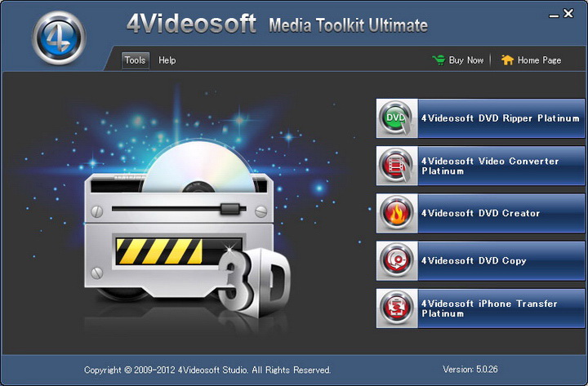Click the 4Videosoft round logo
This screenshot has height=386, width=588.
(59, 38)
